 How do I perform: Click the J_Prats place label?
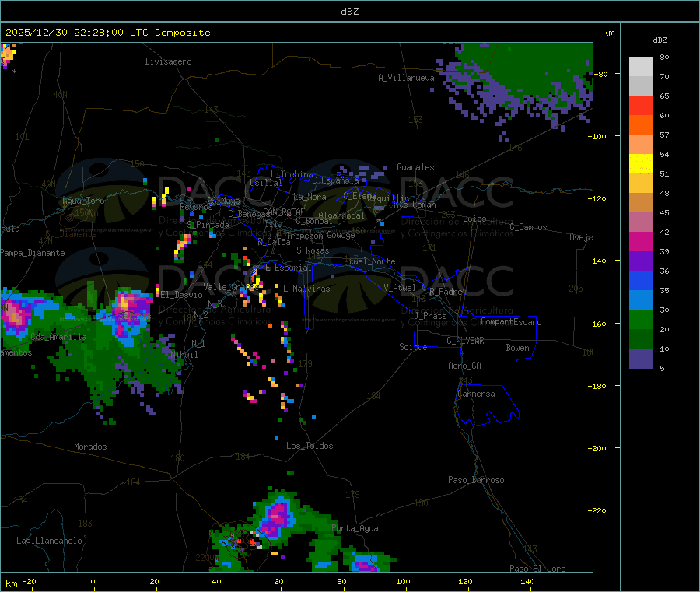click(430, 316)
